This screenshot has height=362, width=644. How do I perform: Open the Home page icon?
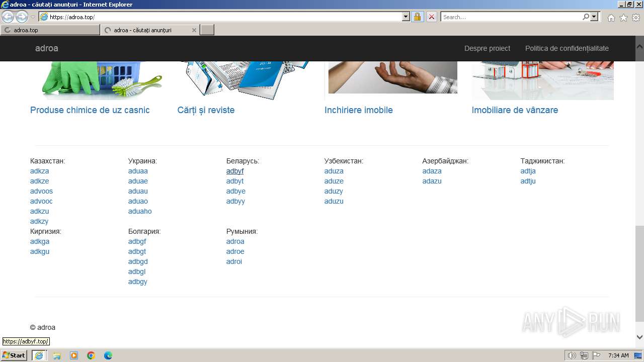click(x=611, y=18)
